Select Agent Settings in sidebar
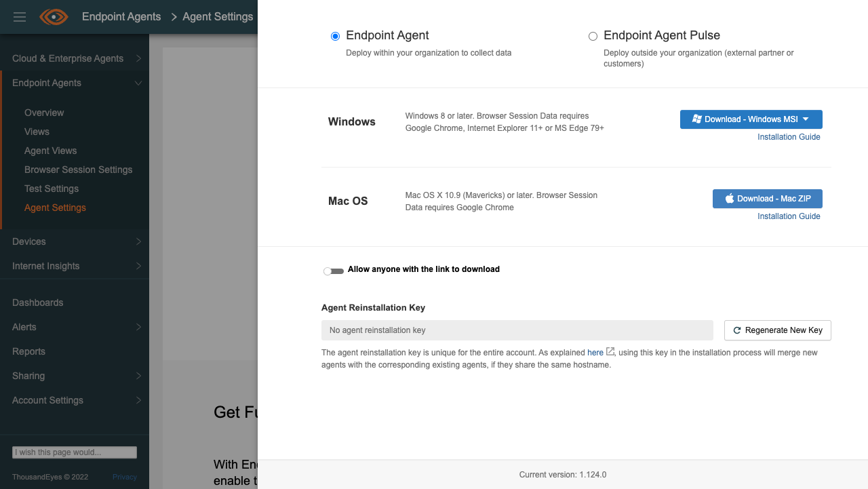This screenshot has width=868, height=489. click(55, 208)
